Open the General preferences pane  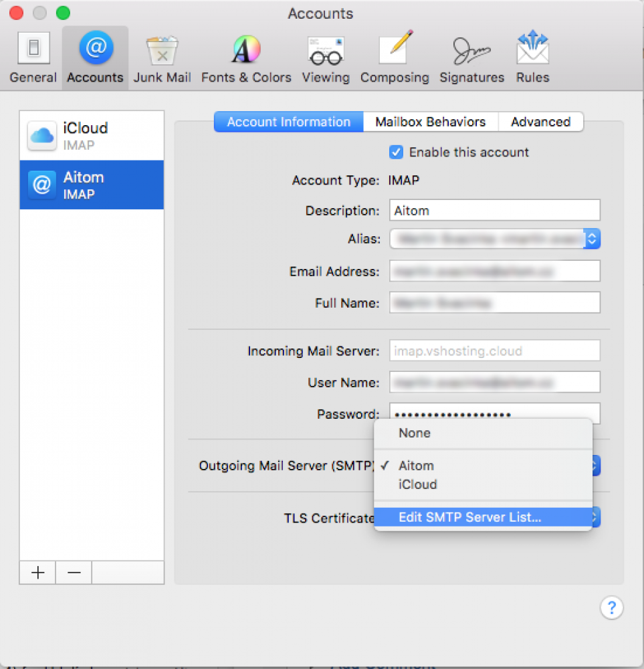tap(33, 58)
